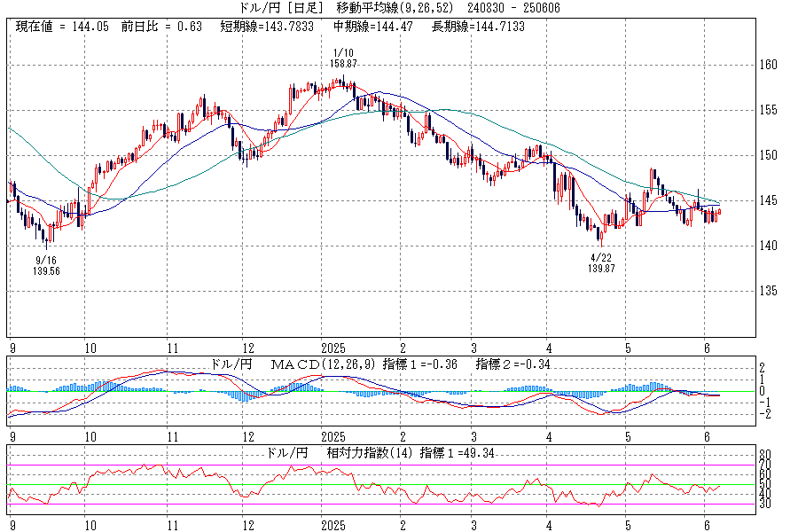Click the 135 price axis label
798x532 pixels.
click(x=768, y=291)
